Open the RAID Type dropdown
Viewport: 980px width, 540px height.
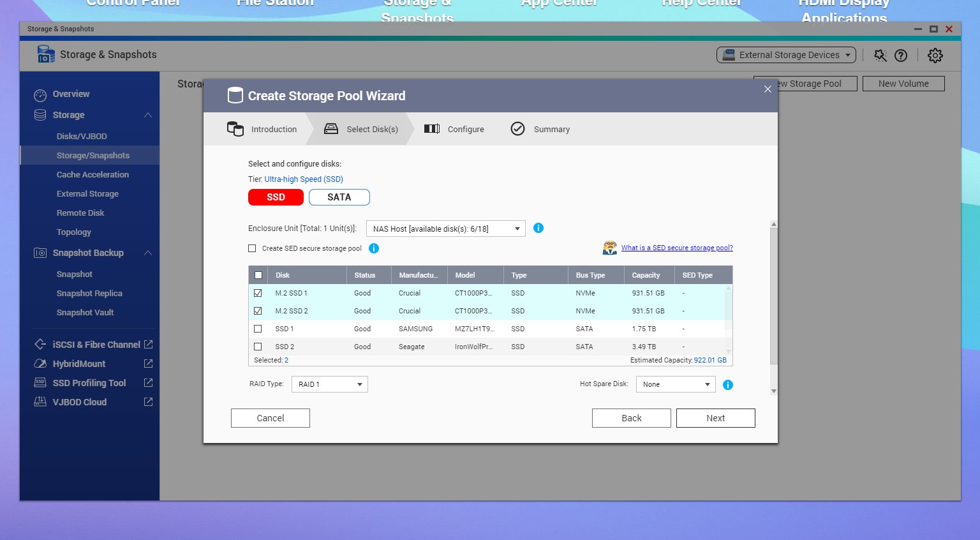point(329,384)
